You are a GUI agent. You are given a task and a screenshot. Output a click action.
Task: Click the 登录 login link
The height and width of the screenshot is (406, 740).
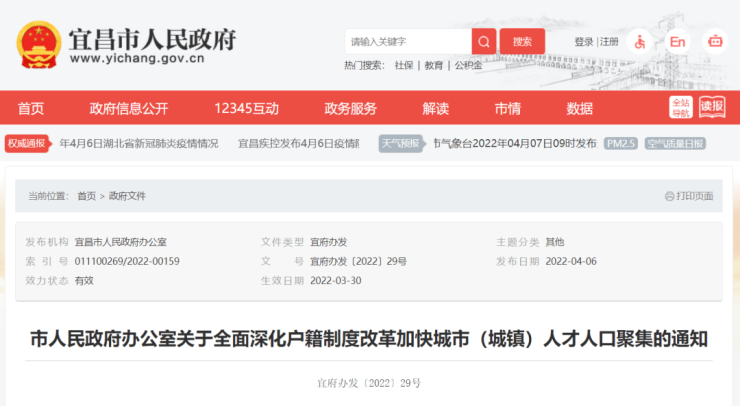[x=584, y=42]
